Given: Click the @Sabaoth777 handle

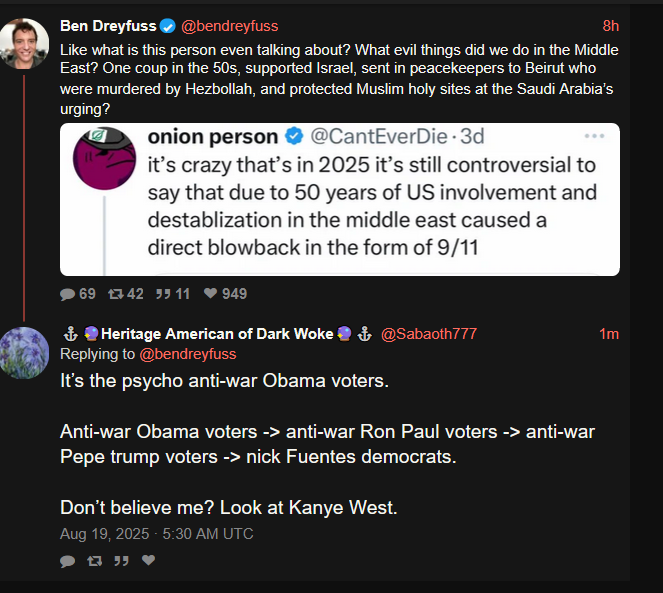Looking at the screenshot, I should point(429,334).
